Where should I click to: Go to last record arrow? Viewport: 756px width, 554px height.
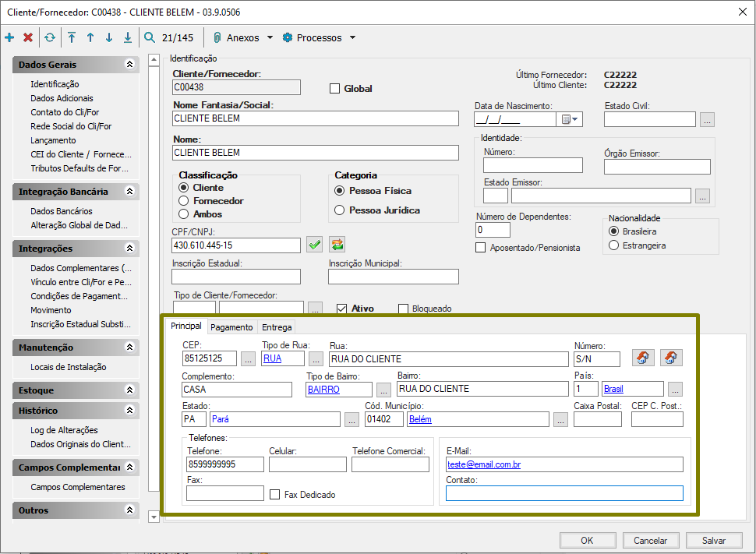tap(128, 37)
